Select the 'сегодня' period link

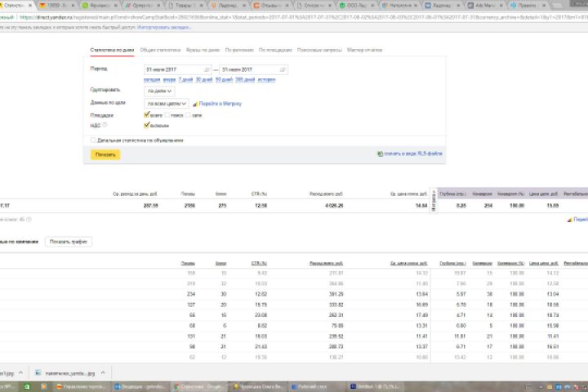pyautogui.click(x=152, y=79)
